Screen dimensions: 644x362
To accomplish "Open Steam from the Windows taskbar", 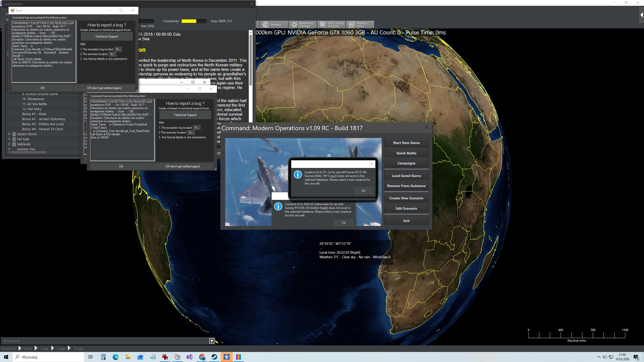I will pyautogui.click(x=214, y=357).
